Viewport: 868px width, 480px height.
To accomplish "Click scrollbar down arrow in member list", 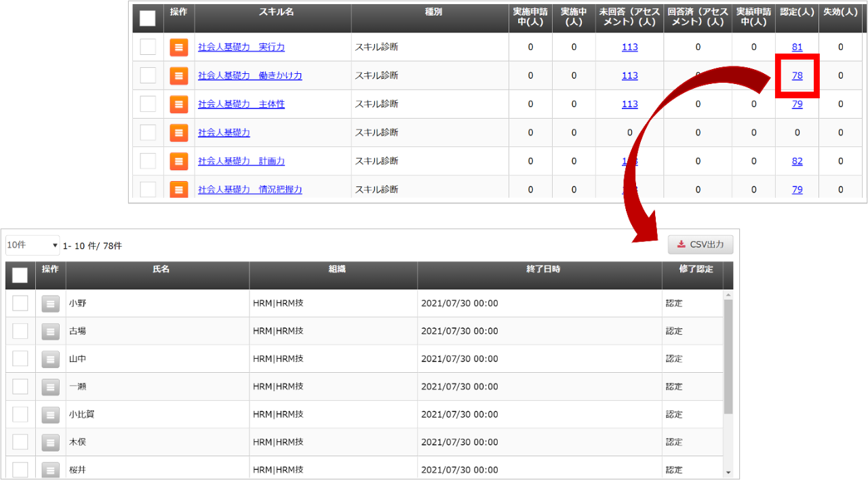I will click(x=728, y=472).
